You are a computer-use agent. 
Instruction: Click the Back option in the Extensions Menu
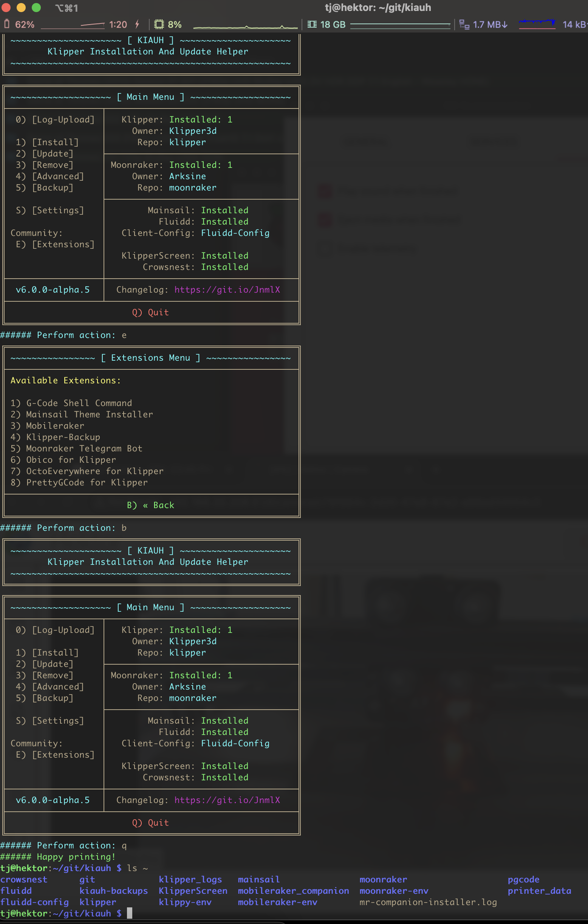coord(150,505)
